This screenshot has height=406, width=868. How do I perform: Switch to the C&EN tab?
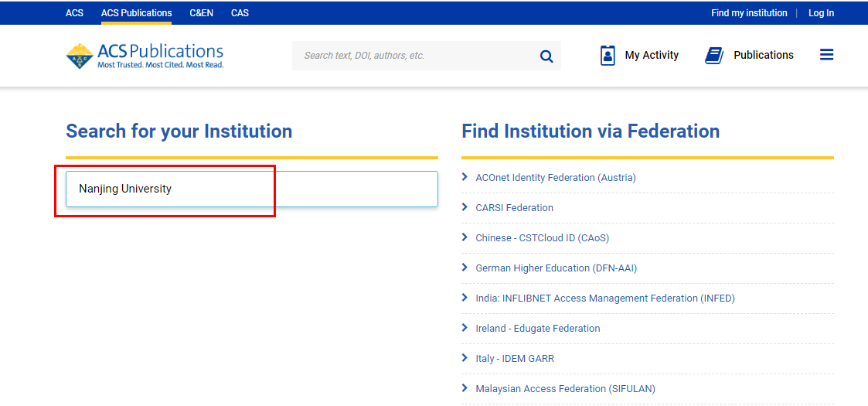(201, 13)
